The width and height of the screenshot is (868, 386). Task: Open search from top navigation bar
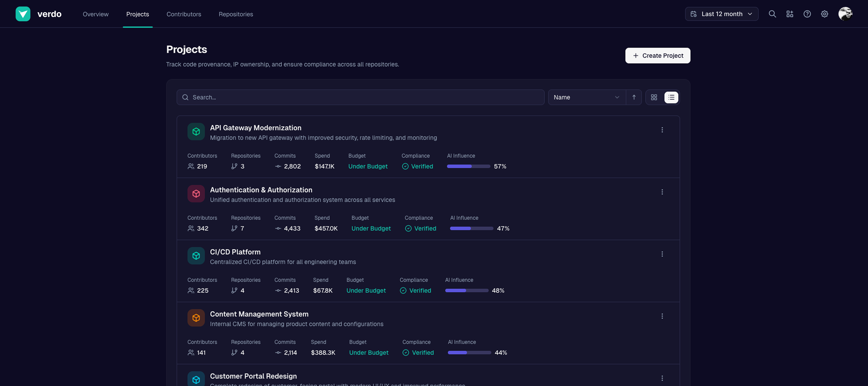[x=772, y=14]
